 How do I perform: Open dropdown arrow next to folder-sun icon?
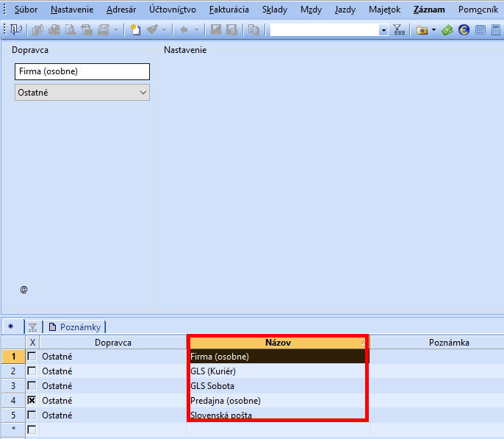433,30
